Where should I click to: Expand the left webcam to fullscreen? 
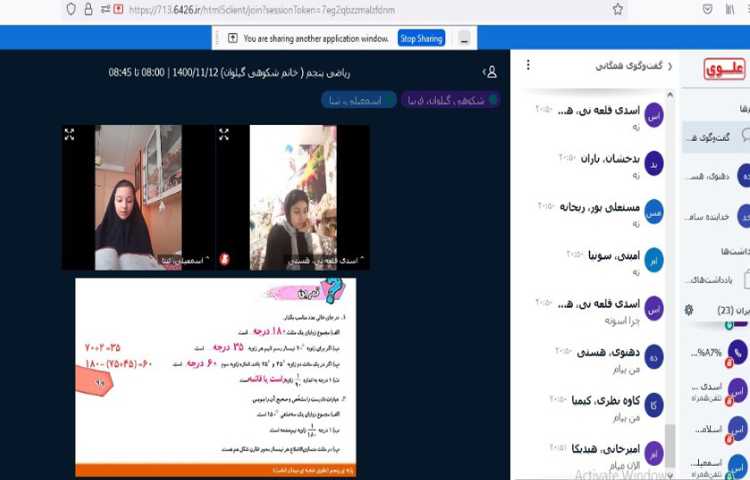coord(69,134)
